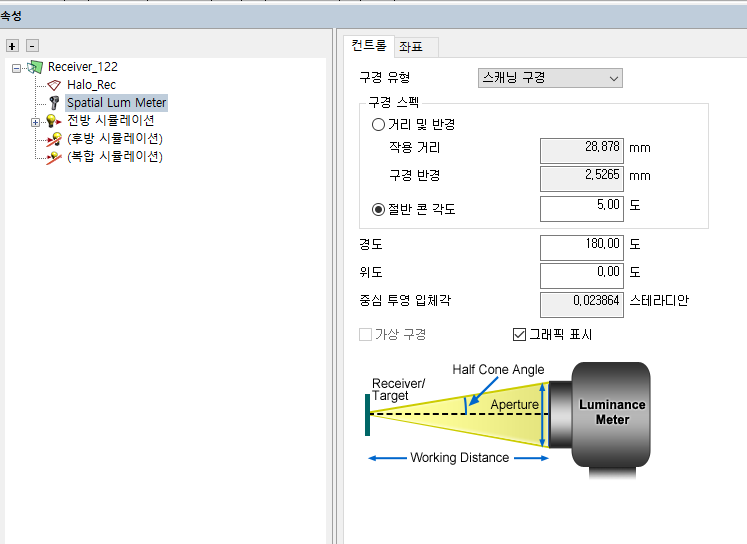
Task: Click the 구경 스펙 group label
Action: [394, 102]
